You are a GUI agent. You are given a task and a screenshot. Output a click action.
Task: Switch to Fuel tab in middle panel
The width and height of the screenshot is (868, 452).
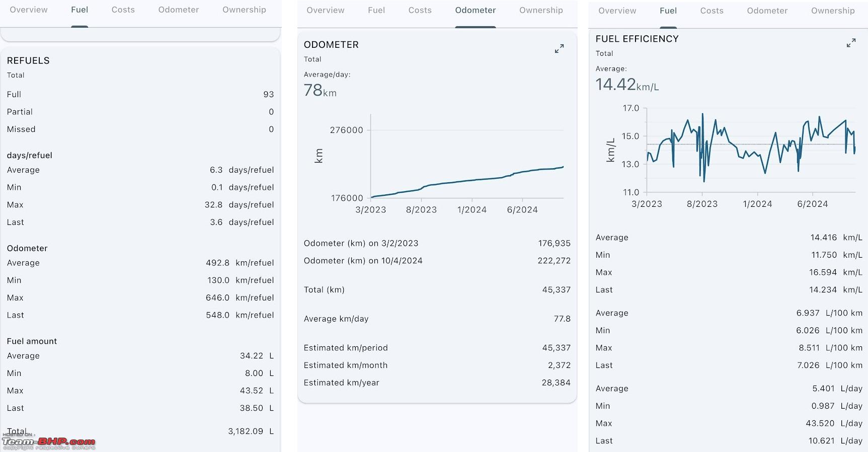point(376,10)
